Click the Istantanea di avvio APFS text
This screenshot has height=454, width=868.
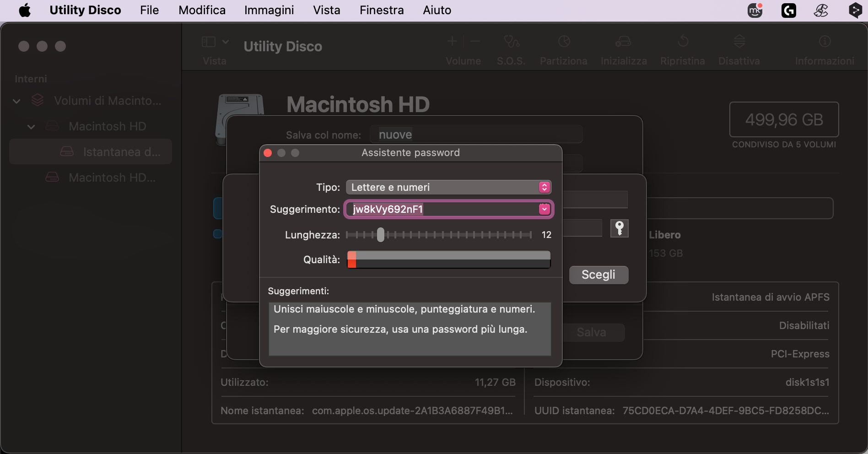coord(771,297)
